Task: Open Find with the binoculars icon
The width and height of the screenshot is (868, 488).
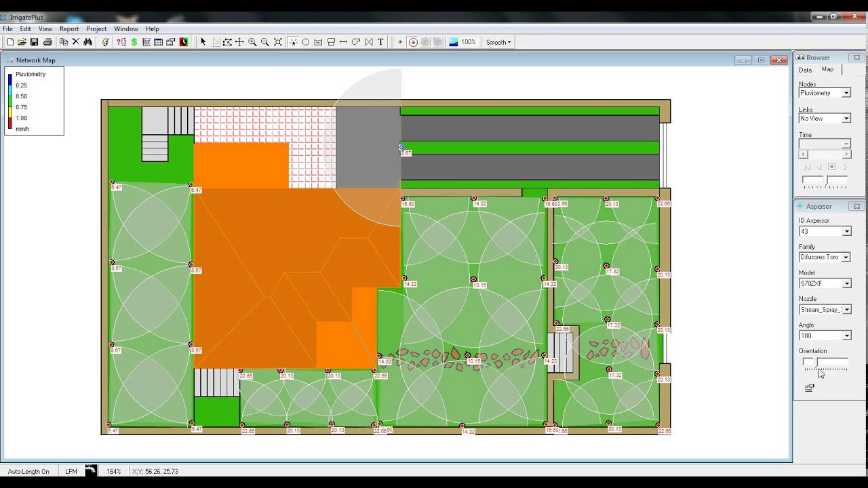Action: (x=88, y=42)
